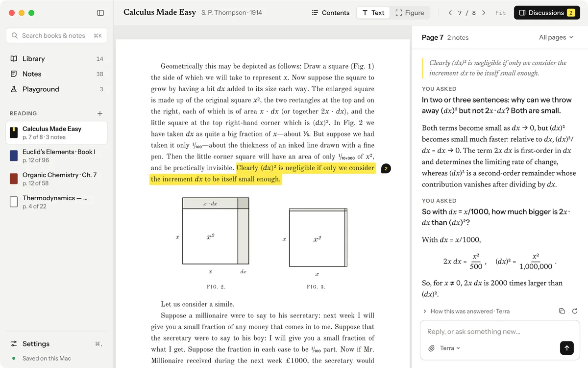Click the Fit zoom option
Viewport: 588px width, 368px height.
tap(500, 13)
